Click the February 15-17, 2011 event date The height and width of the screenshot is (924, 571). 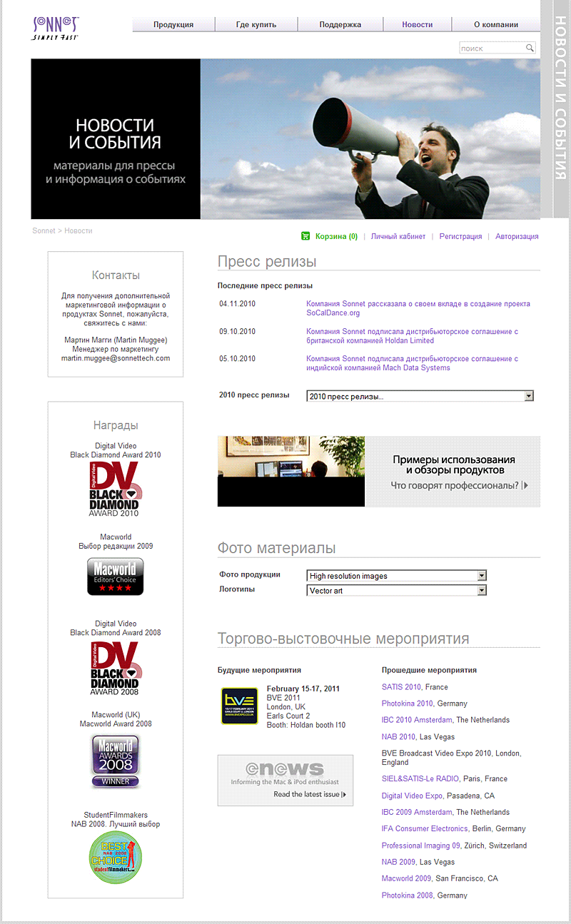click(303, 689)
